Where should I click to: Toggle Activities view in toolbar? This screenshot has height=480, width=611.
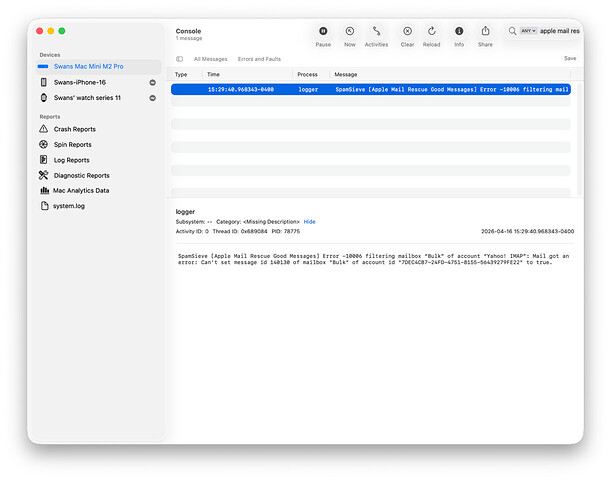pyautogui.click(x=376, y=32)
